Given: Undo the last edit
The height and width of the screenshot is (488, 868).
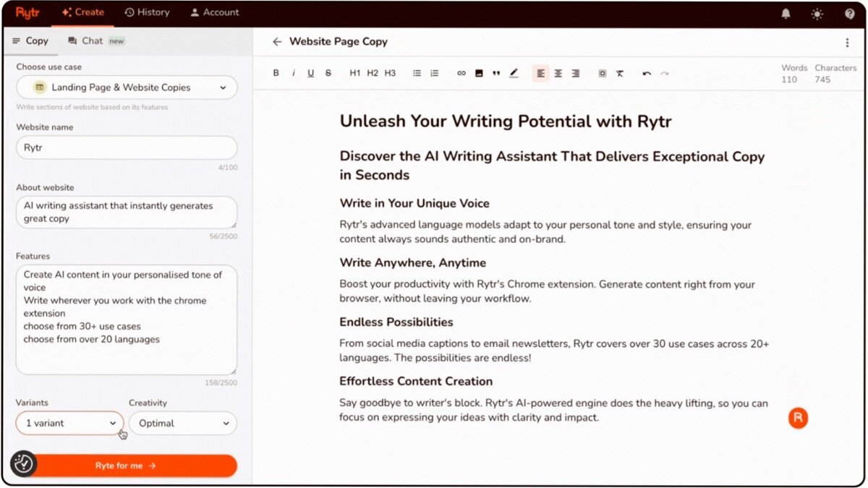Looking at the screenshot, I should point(647,73).
